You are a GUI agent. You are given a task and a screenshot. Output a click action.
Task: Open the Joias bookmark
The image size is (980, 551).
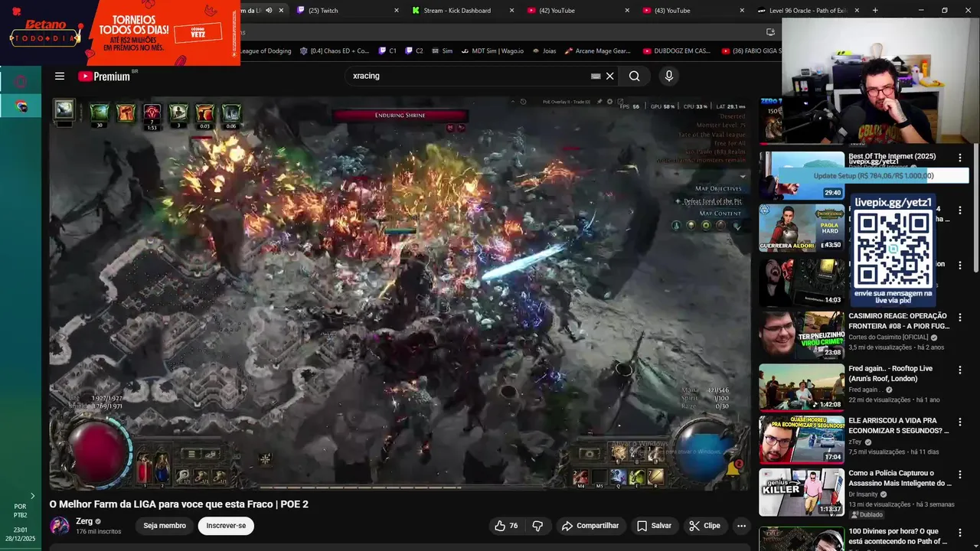[543, 51]
